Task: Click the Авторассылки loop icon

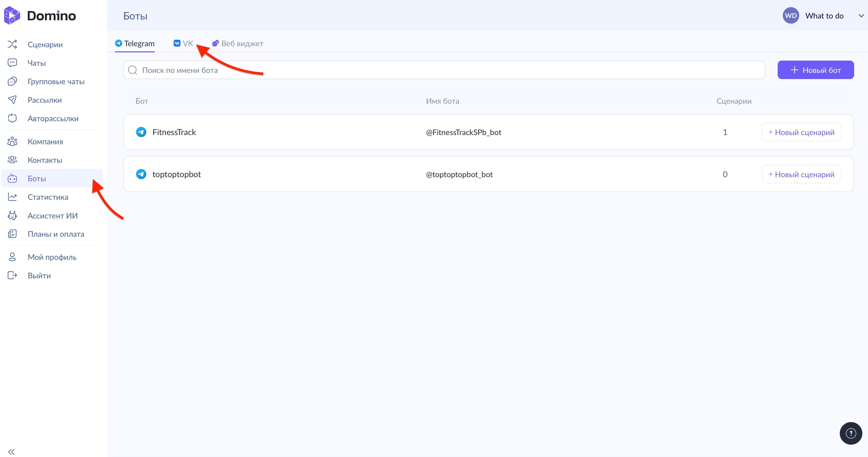Action: click(12, 118)
